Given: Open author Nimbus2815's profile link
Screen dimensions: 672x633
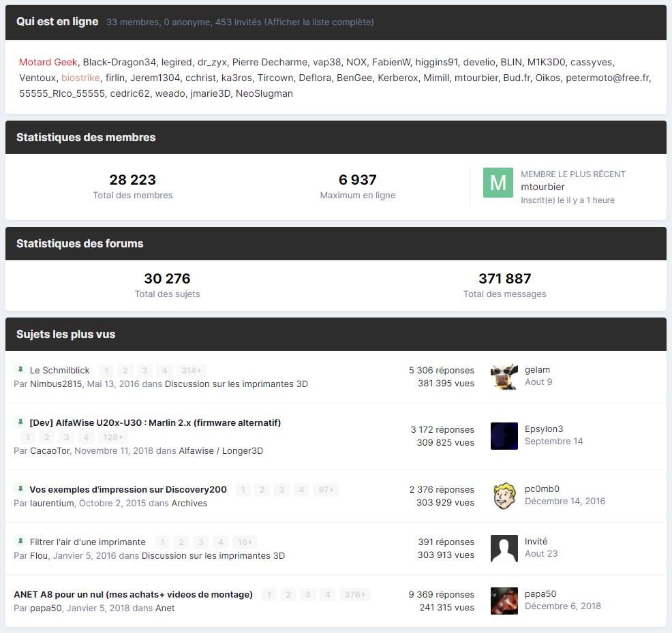Looking at the screenshot, I should [56, 384].
